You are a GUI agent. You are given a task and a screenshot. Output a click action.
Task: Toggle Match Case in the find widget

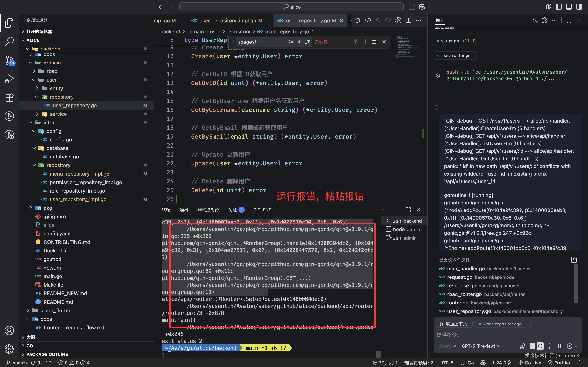click(x=290, y=42)
